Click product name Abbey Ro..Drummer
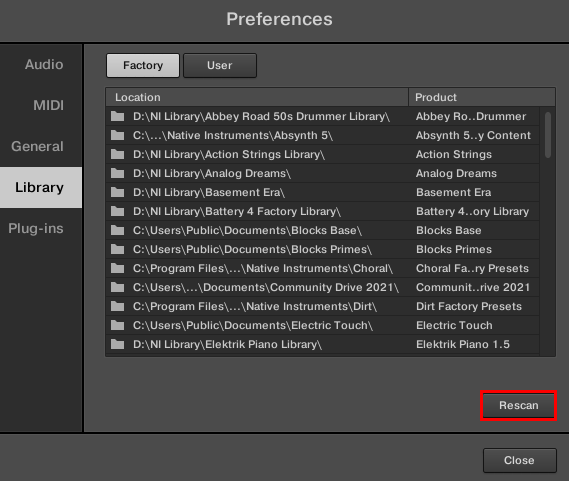Viewport: 569px width, 481px height. pyautogui.click(x=471, y=116)
